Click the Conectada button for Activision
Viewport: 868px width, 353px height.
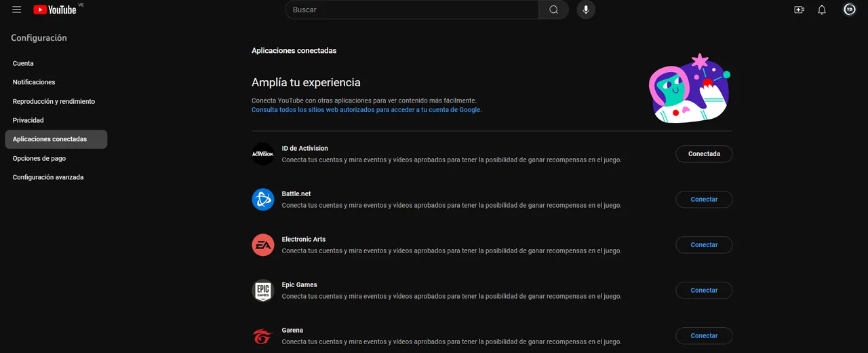[x=704, y=154]
